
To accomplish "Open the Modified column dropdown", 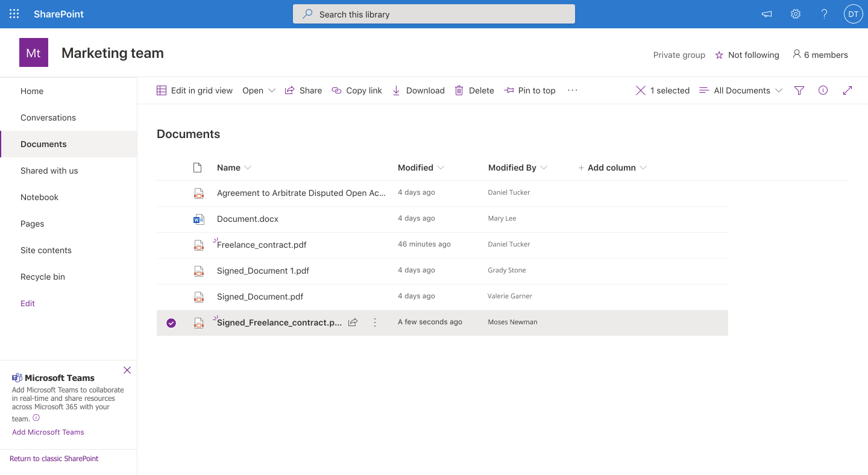I will click(441, 168).
